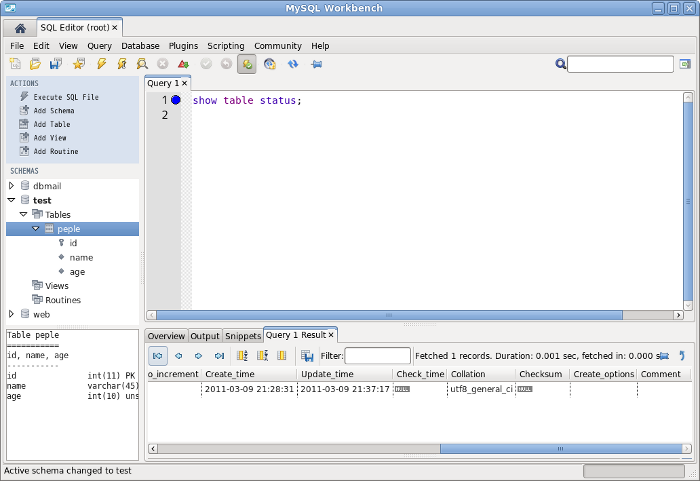
Task: Collapse the test schema
Action: (12, 200)
